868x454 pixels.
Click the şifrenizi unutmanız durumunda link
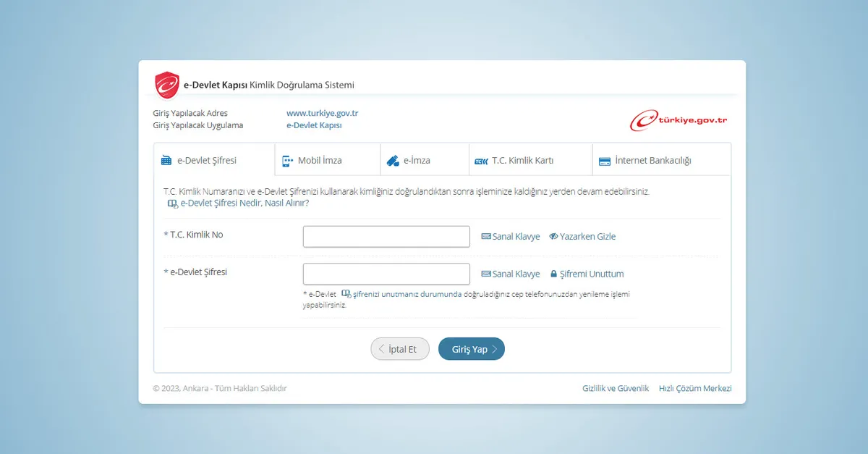[407, 294]
